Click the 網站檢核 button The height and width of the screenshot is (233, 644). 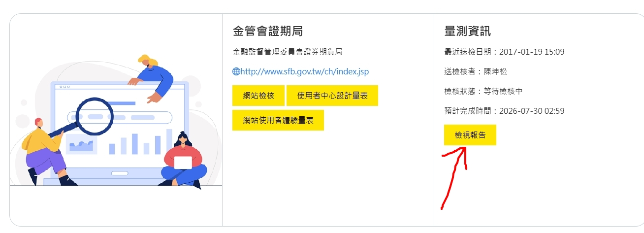[258, 96]
